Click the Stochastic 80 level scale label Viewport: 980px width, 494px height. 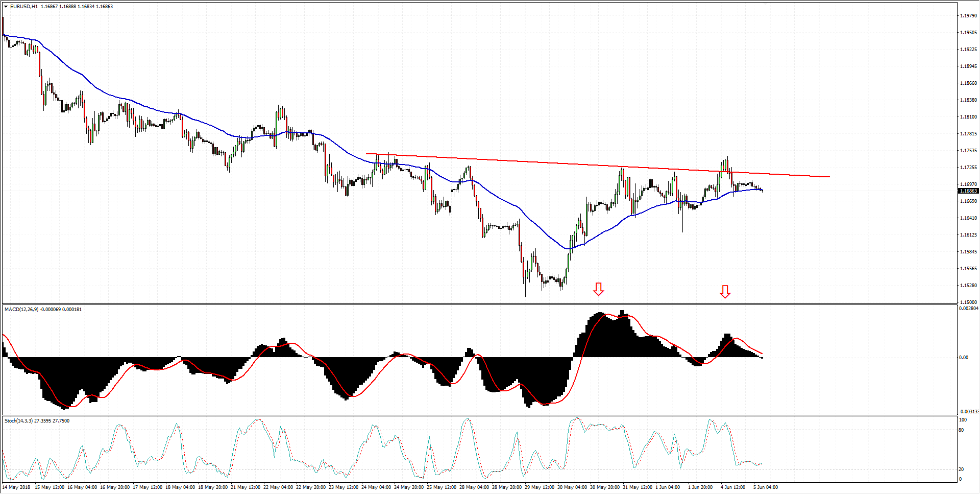pos(961,430)
